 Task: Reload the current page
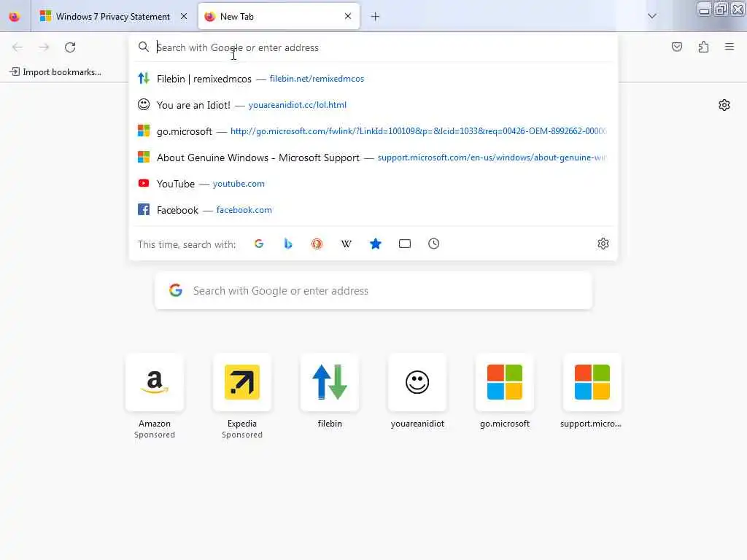coord(70,47)
